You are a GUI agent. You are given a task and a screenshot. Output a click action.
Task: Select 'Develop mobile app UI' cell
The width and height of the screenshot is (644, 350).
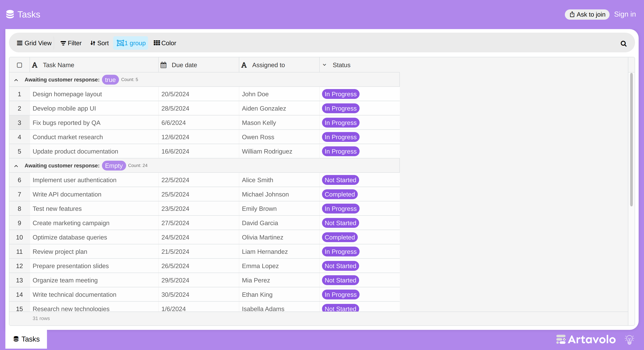[94, 108]
